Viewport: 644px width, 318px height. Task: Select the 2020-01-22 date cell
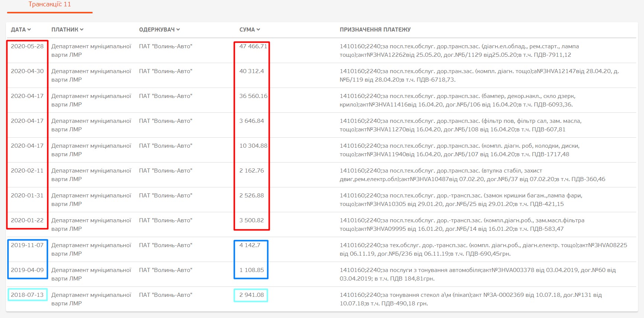coord(27,220)
